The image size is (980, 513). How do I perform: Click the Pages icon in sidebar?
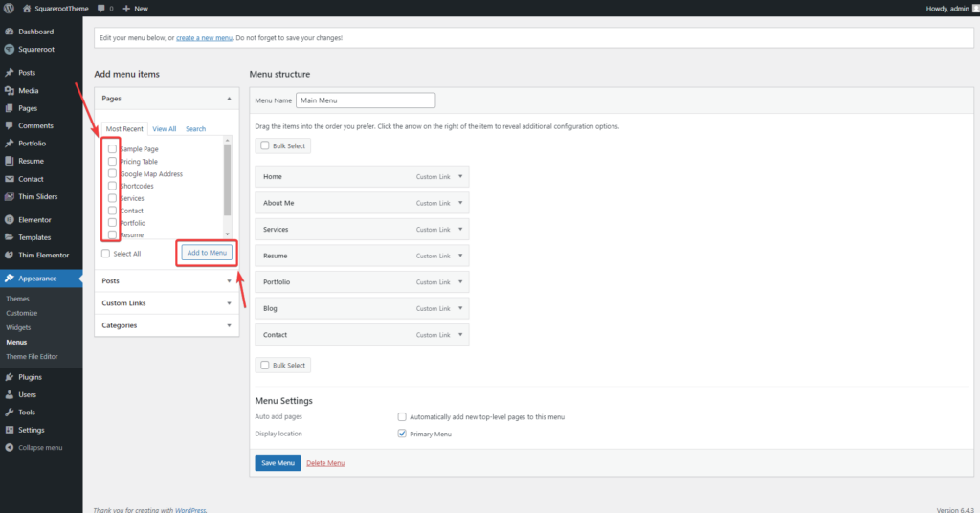(x=10, y=108)
